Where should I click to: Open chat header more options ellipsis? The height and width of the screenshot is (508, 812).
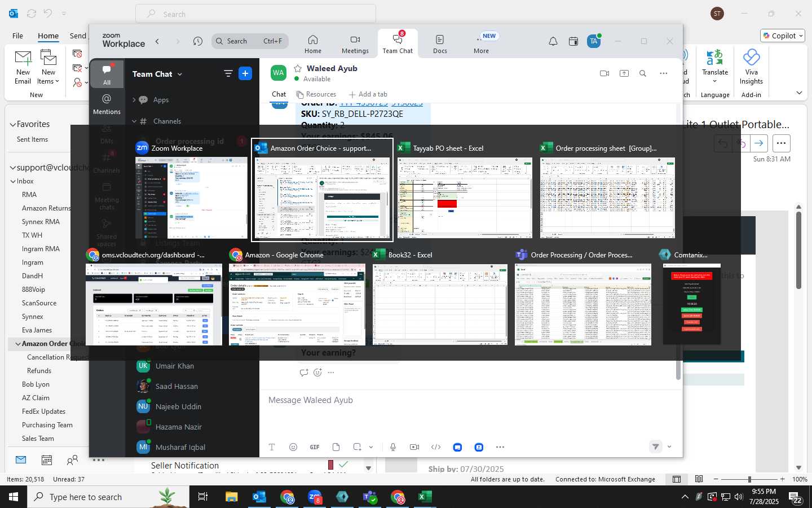coord(664,73)
